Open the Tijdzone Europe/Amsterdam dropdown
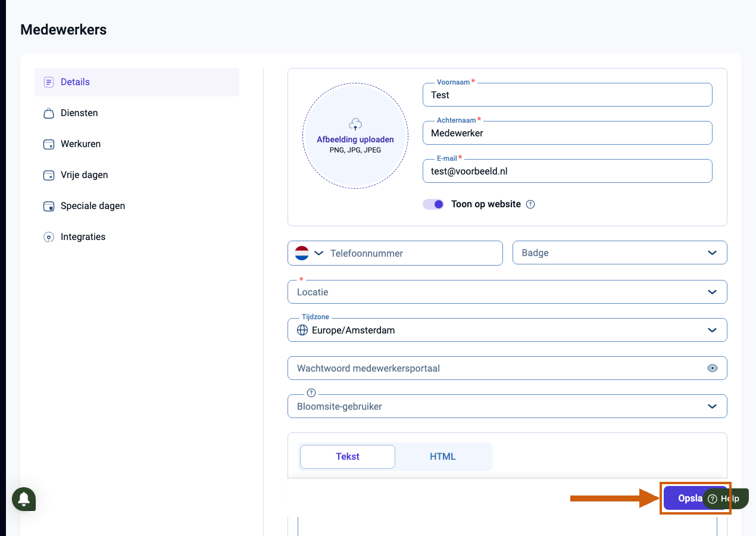756x536 pixels. click(507, 330)
